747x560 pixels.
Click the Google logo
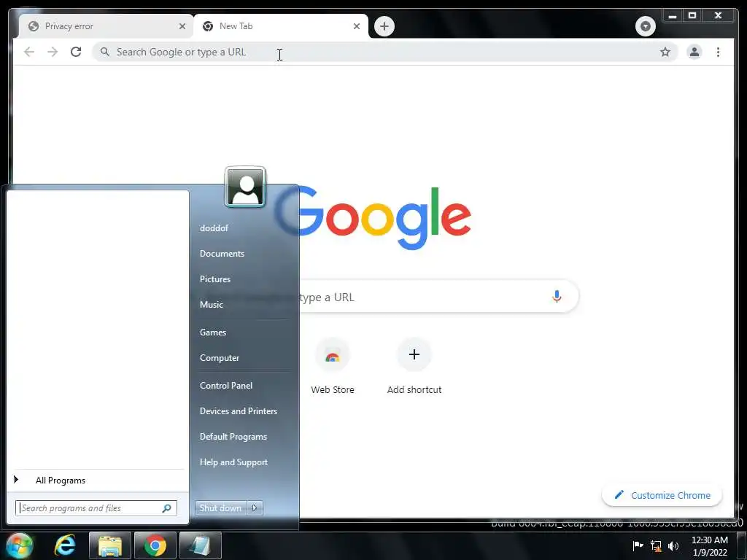[x=373, y=217]
